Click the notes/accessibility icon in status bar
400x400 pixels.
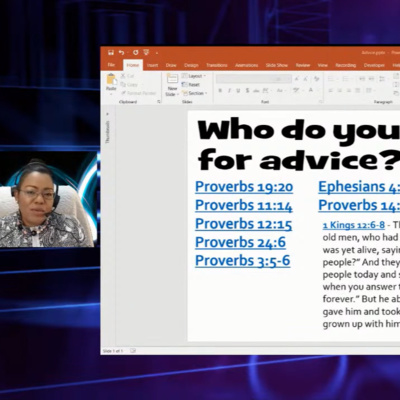point(133,351)
